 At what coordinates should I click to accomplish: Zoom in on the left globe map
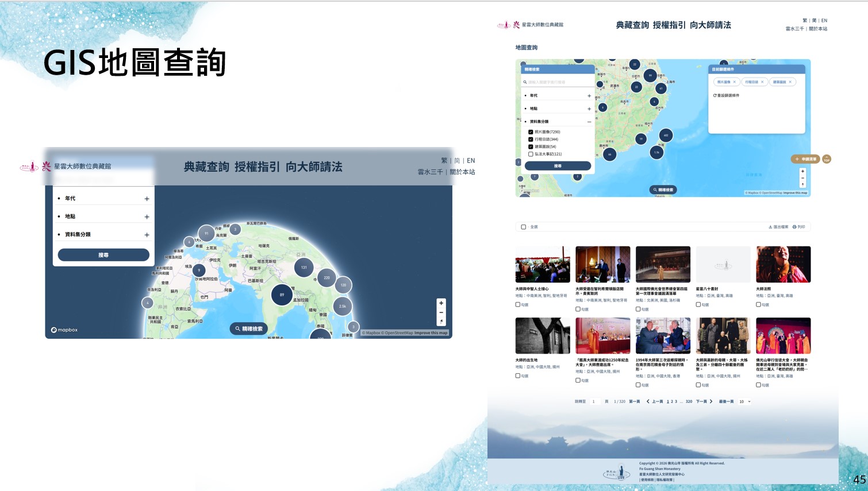point(441,303)
